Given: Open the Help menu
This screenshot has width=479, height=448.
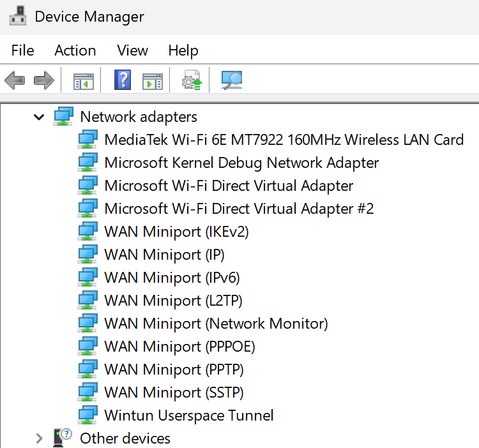Looking at the screenshot, I should coord(183,50).
